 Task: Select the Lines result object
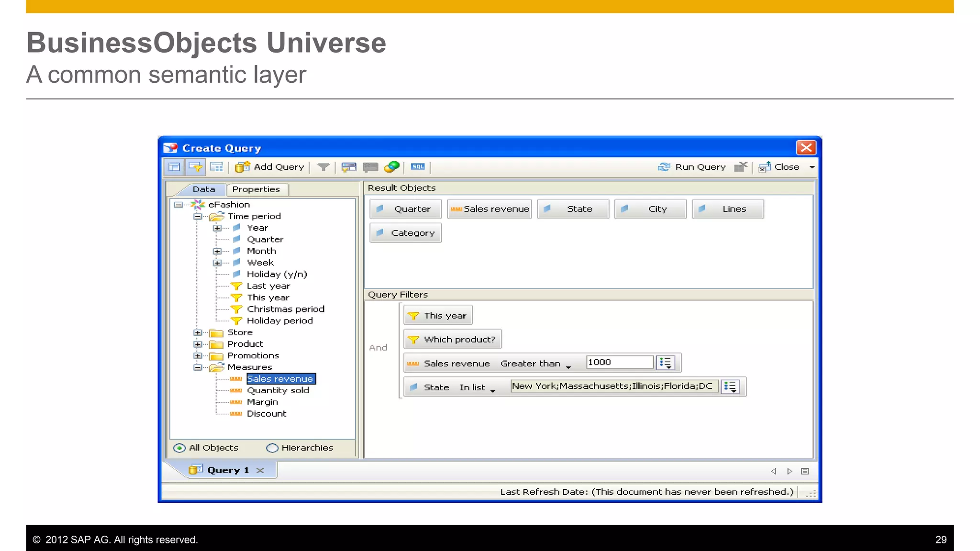click(x=728, y=209)
